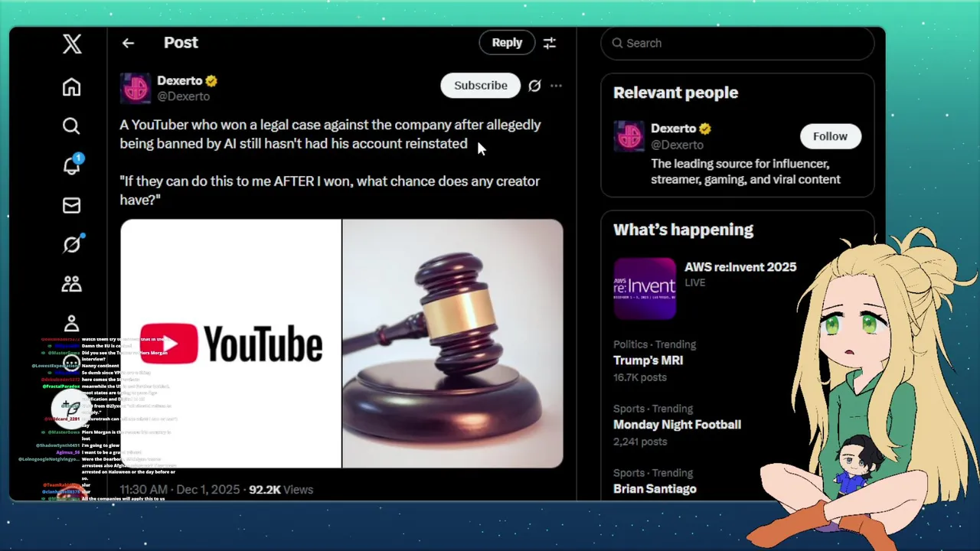Open AWS re:Invent 2025 live event

click(740, 267)
